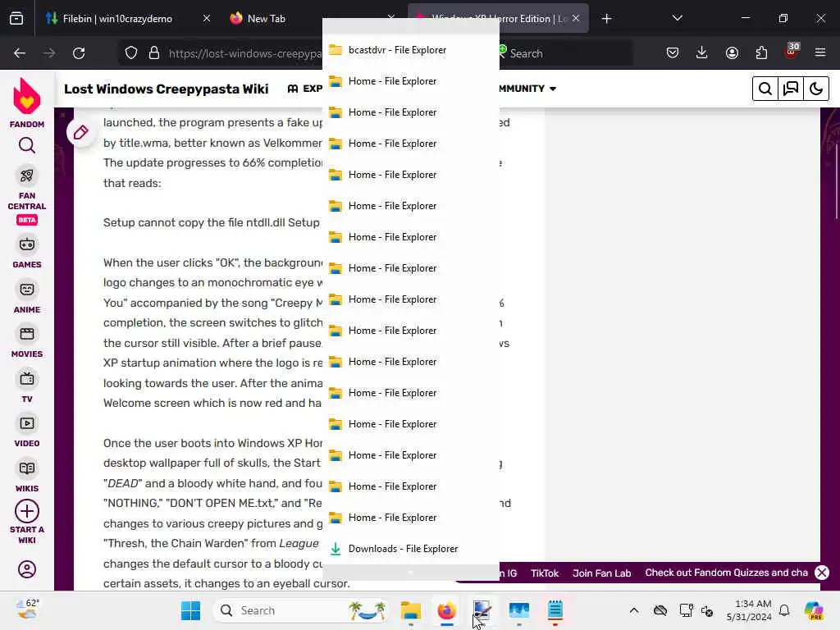The width and height of the screenshot is (840, 630).
Task: Expand the list all tabs dropdown
Action: tap(677, 19)
